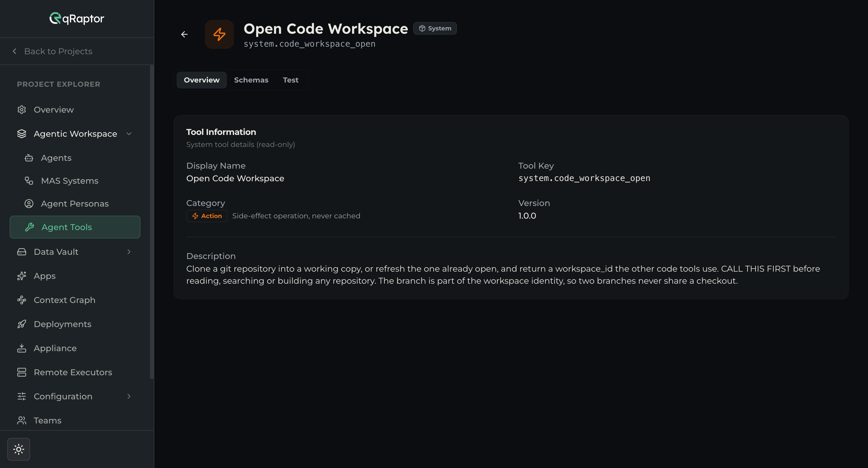The image size is (868, 468).
Task: Click the Display Name value Open Code Workspace
Action: pyautogui.click(x=235, y=179)
